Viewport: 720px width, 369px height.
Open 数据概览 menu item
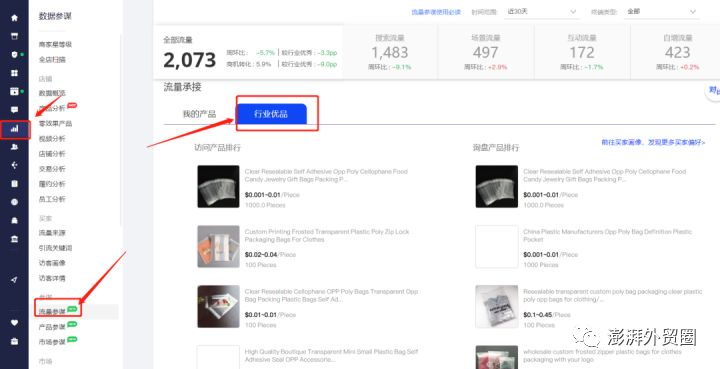pyautogui.click(x=52, y=93)
